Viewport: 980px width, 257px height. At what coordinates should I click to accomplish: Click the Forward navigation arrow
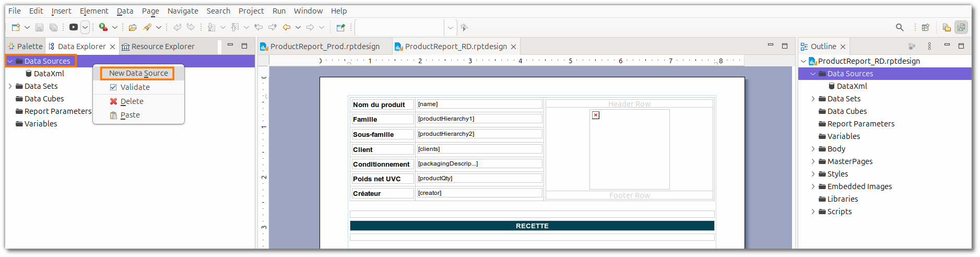(x=310, y=27)
